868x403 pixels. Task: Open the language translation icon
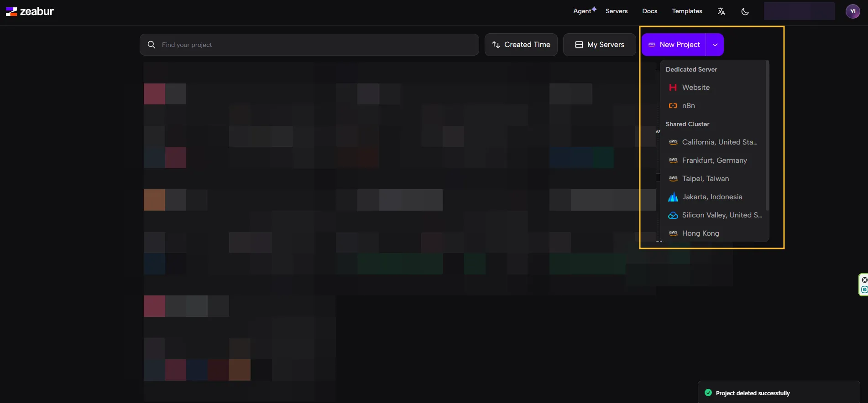pyautogui.click(x=721, y=11)
